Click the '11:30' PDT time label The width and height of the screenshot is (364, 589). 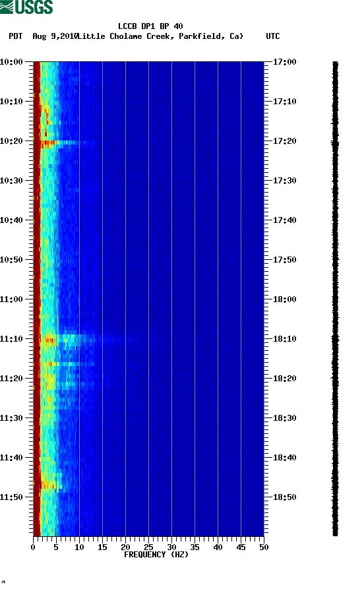pos(11,418)
